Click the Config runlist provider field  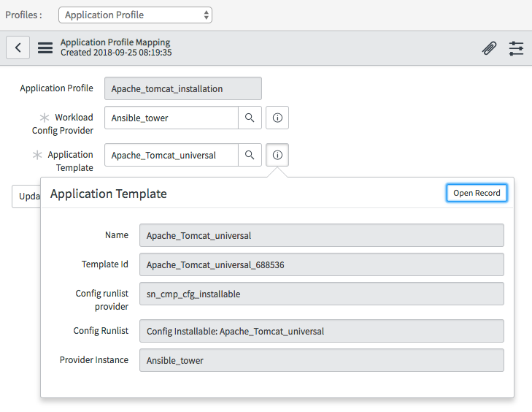pyautogui.click(x=322, y=294)
